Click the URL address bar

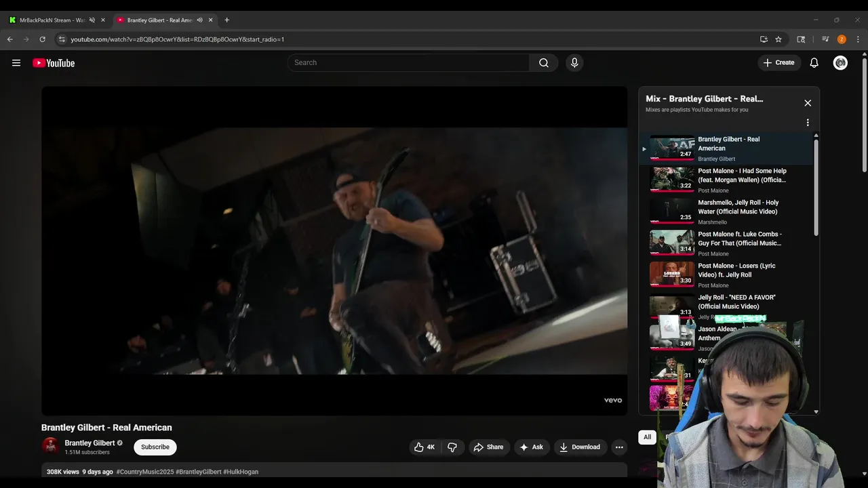(407, 39)
